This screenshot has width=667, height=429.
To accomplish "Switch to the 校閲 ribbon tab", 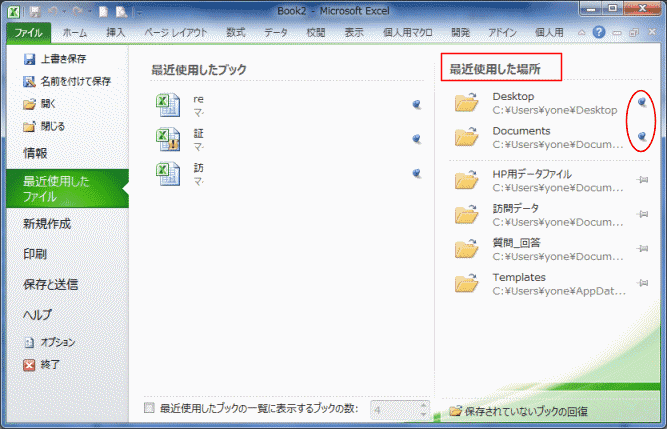I will tap(316, 32).
